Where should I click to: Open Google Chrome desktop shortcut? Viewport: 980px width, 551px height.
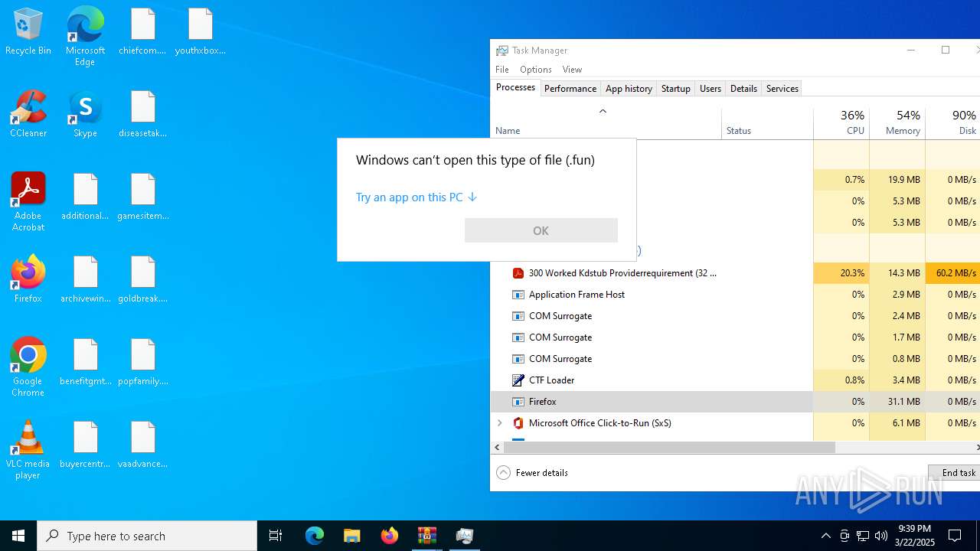point(28,367)
